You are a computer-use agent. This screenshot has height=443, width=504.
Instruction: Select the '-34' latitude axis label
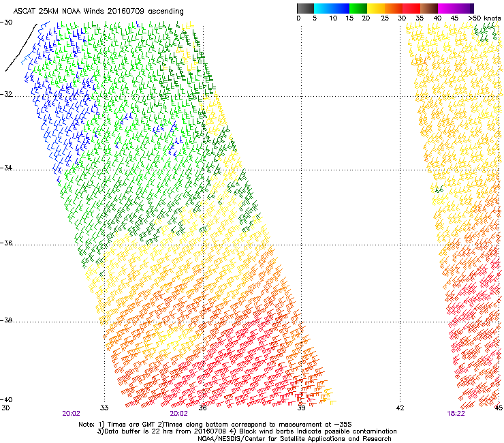tap(6, 168)
